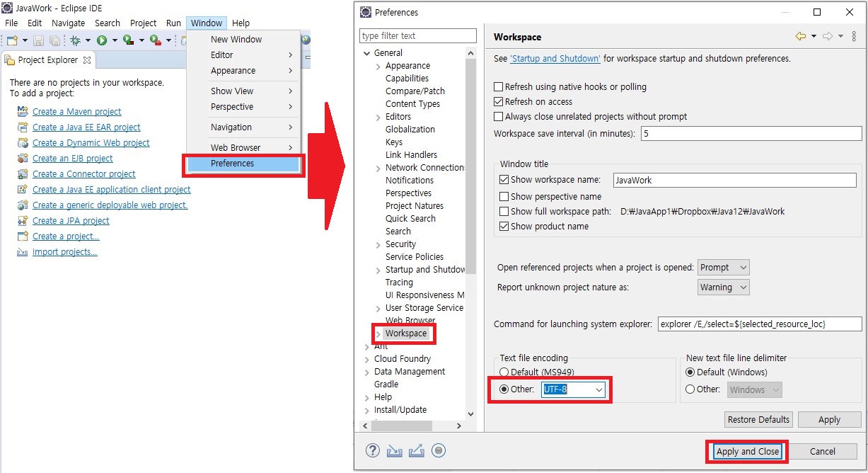
Task: Select Default (MS949) encoding radio button
Action: 504,372
